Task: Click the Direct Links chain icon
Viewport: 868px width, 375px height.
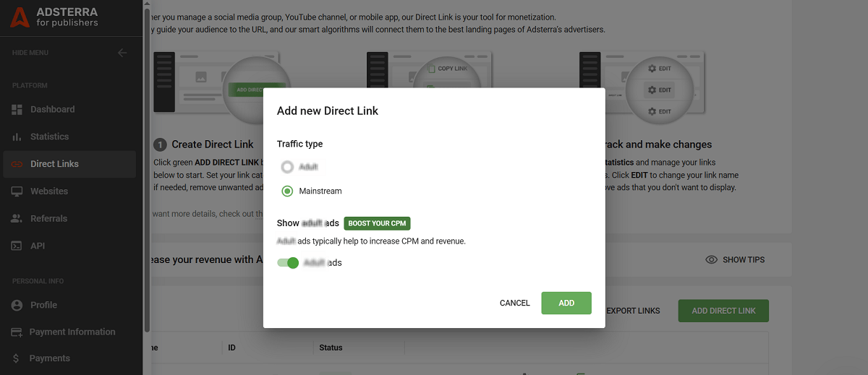Action: [x=17, y=164]
